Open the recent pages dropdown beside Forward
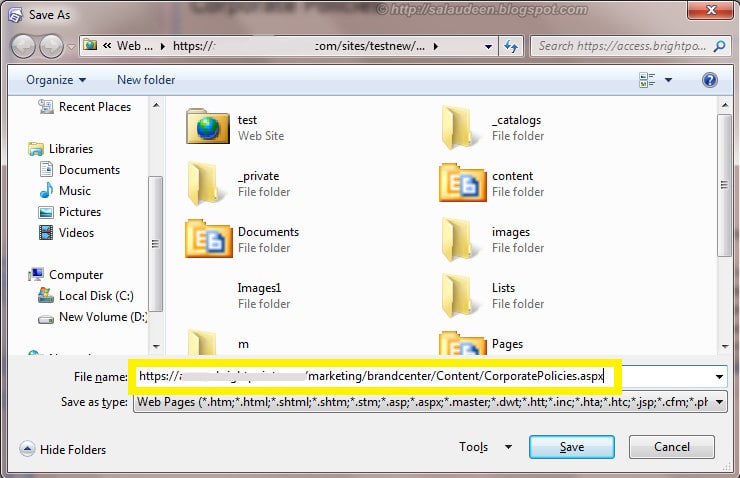 71,47
